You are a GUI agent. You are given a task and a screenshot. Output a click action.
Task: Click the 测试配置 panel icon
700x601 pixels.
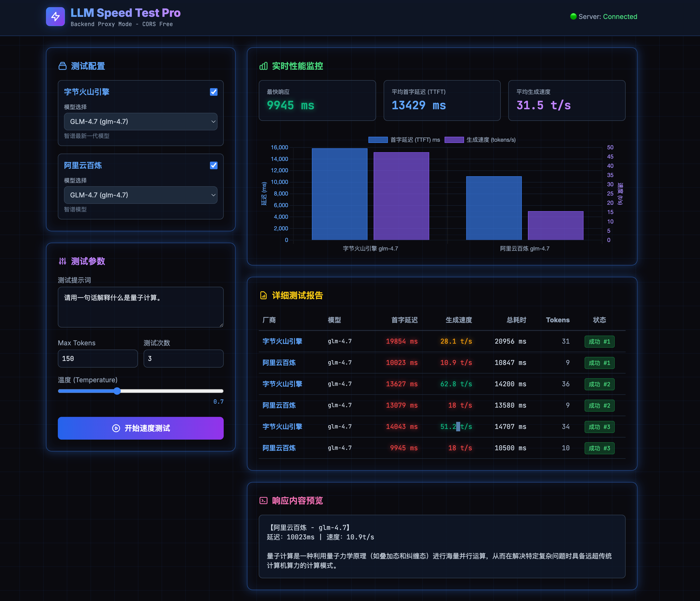(x=63, y=66)
